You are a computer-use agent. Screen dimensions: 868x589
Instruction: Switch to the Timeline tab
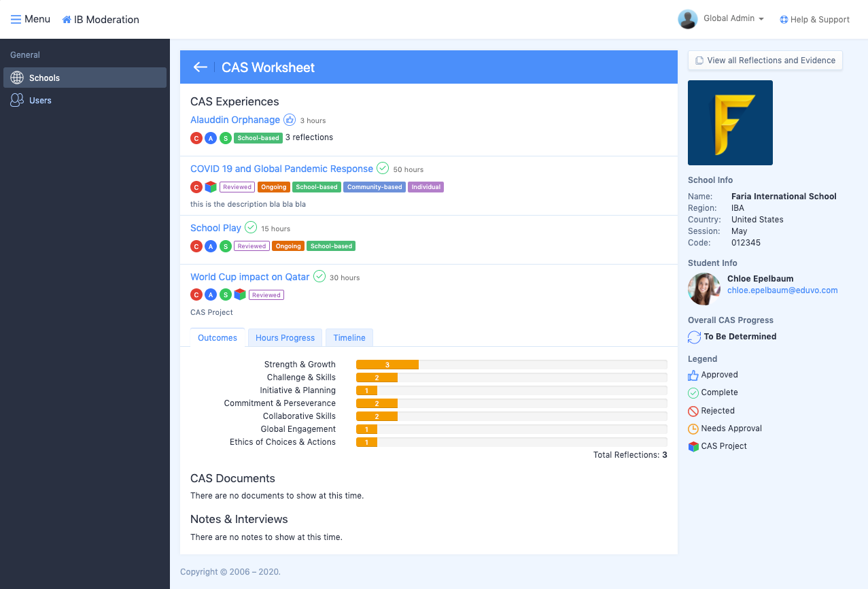coord(349,337)
